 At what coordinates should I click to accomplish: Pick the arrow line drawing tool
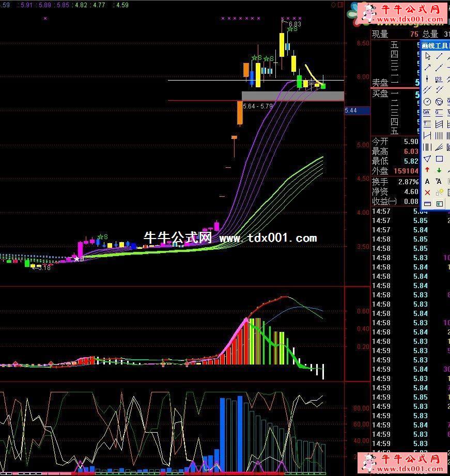pyautogui.click(x=427, y=68)
